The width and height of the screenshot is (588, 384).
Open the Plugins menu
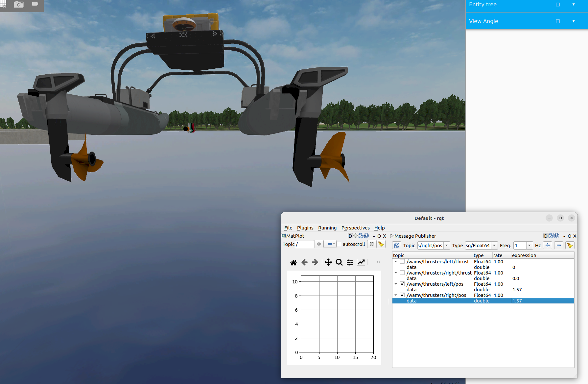[305, 228]
